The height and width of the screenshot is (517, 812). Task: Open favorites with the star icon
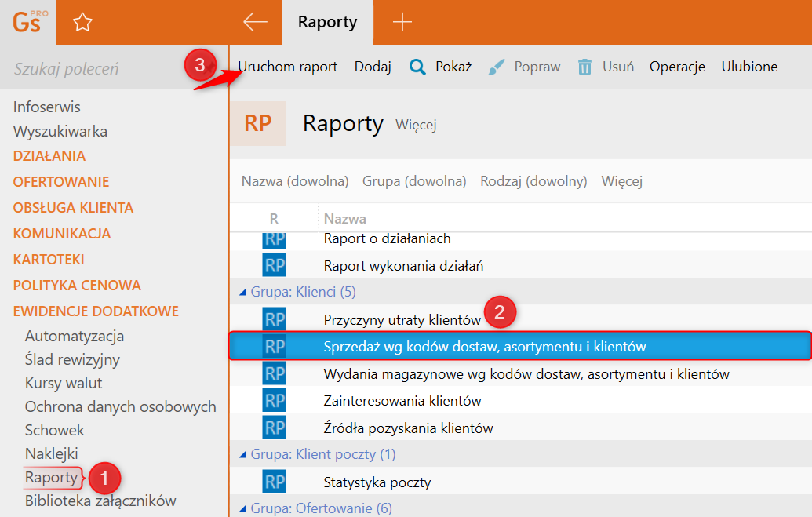[82, 22]
